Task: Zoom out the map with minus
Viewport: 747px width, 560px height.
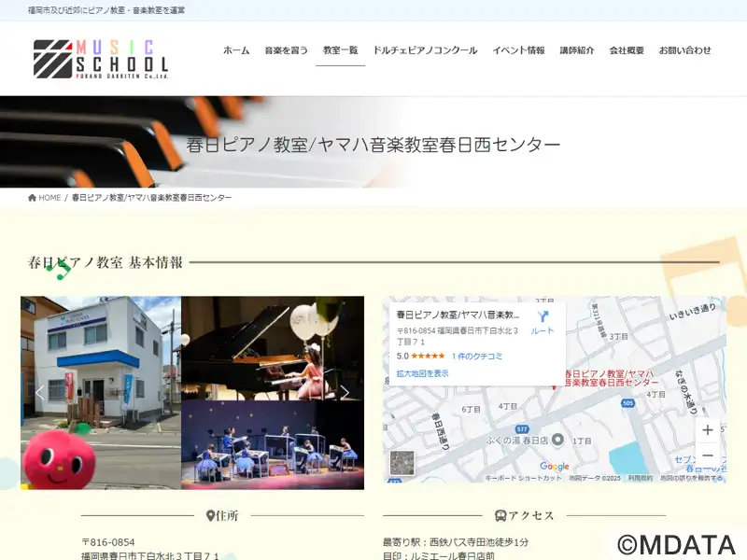Action: pyautogui.click(x=708, y=455)
